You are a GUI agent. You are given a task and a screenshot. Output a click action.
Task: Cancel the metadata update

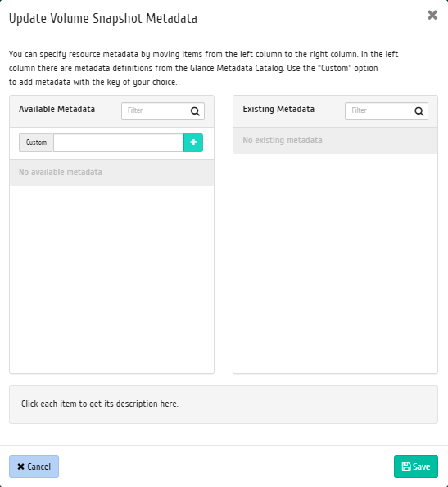(34, 467)
